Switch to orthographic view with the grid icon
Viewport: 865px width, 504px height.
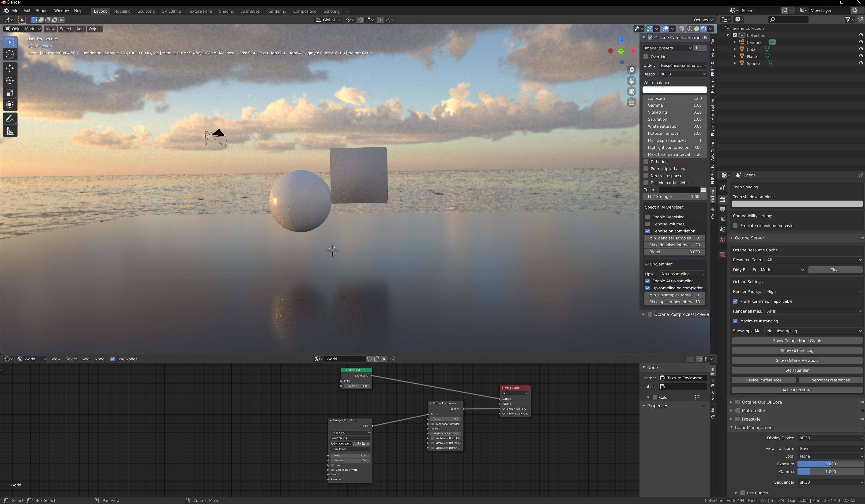(x=631, y=102)
